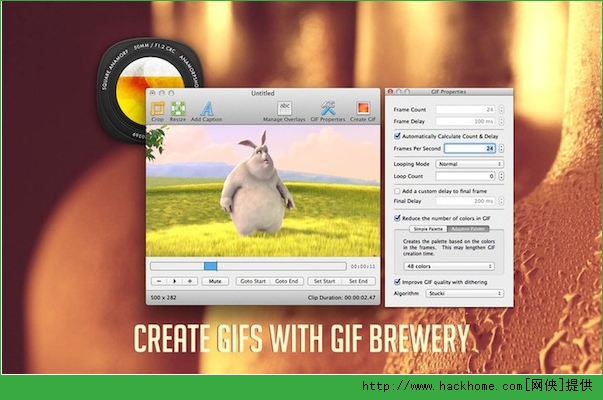This screenshot has height=400, width=603.
Task: Close the Untitled window
Action: pyautogui.click(x=153, y=93)
